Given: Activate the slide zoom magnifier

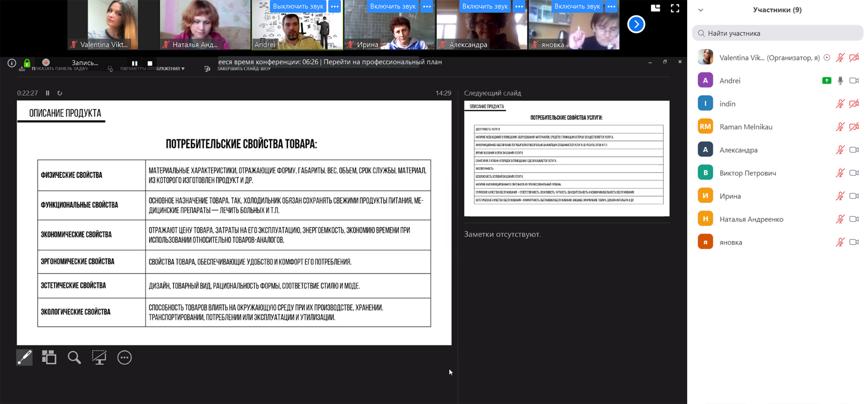Looking at the screenshot, I should coord(74,358).
